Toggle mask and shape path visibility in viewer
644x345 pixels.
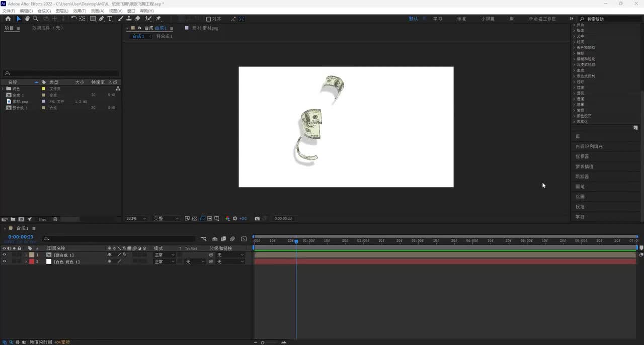pos(202,219)
